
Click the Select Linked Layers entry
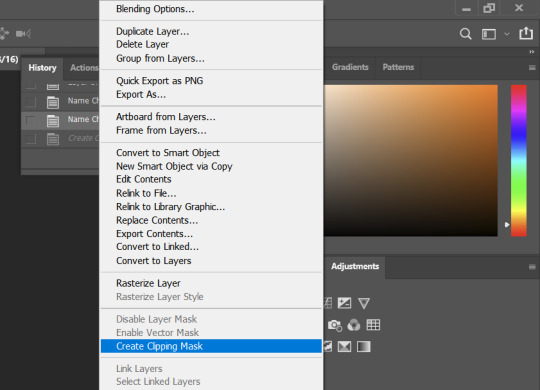click(x=211, y=382)
